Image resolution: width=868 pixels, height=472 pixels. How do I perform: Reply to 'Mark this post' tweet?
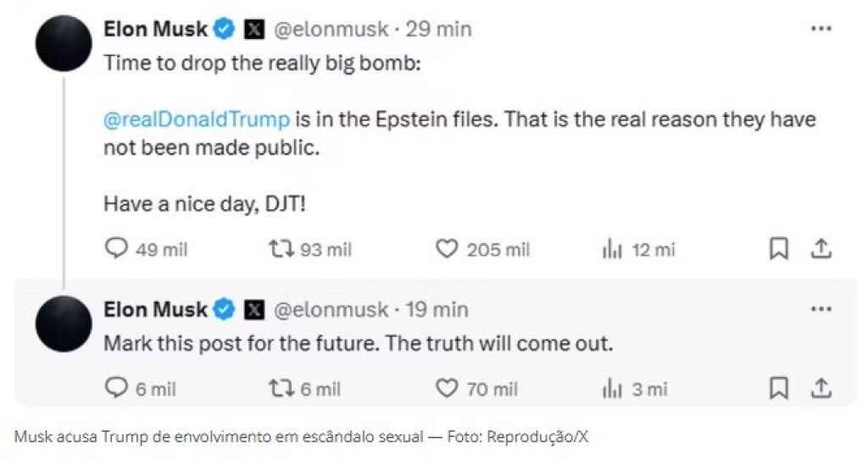(116, 388)
